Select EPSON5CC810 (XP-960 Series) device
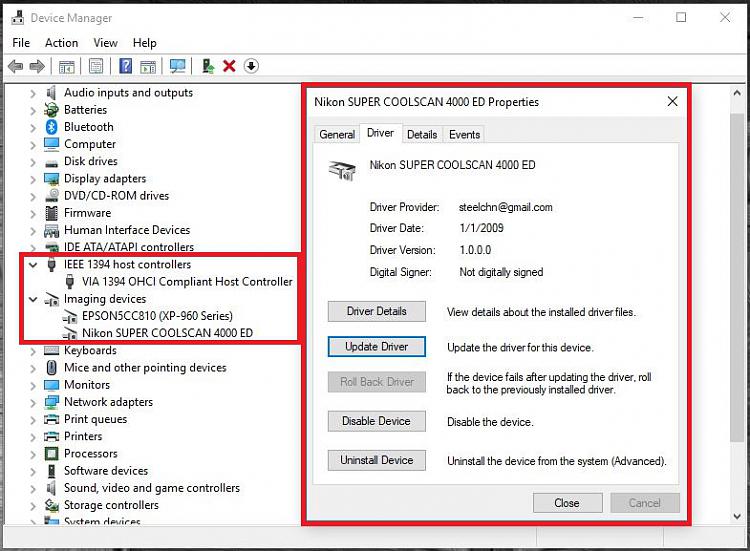 tap(157, 316)
